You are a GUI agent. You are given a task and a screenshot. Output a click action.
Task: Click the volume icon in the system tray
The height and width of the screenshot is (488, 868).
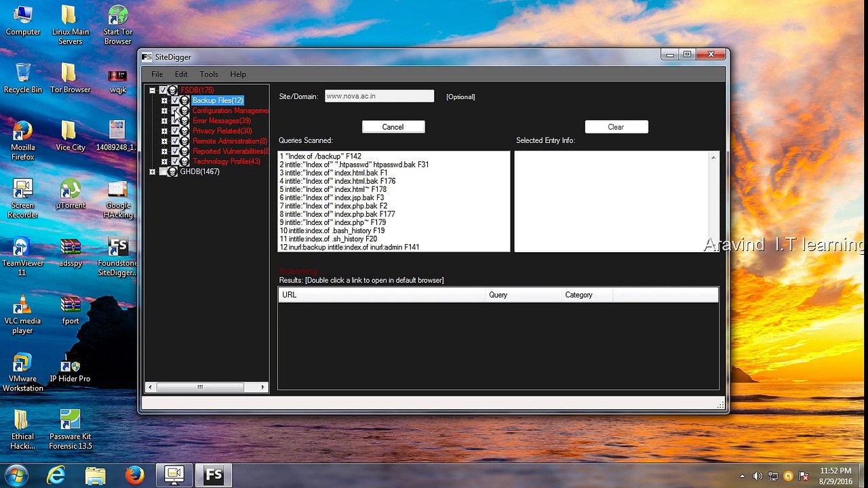pyautogui.click(x=757, y=476)
